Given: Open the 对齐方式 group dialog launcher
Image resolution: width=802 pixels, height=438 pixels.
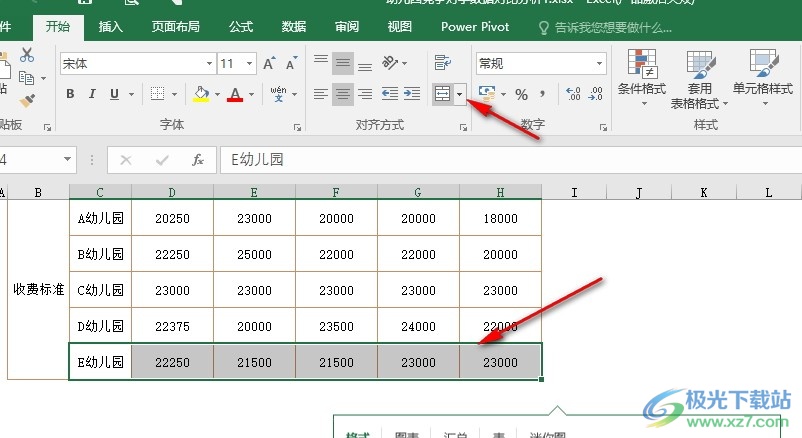Looking at the screenshot, I should (463, 127).
